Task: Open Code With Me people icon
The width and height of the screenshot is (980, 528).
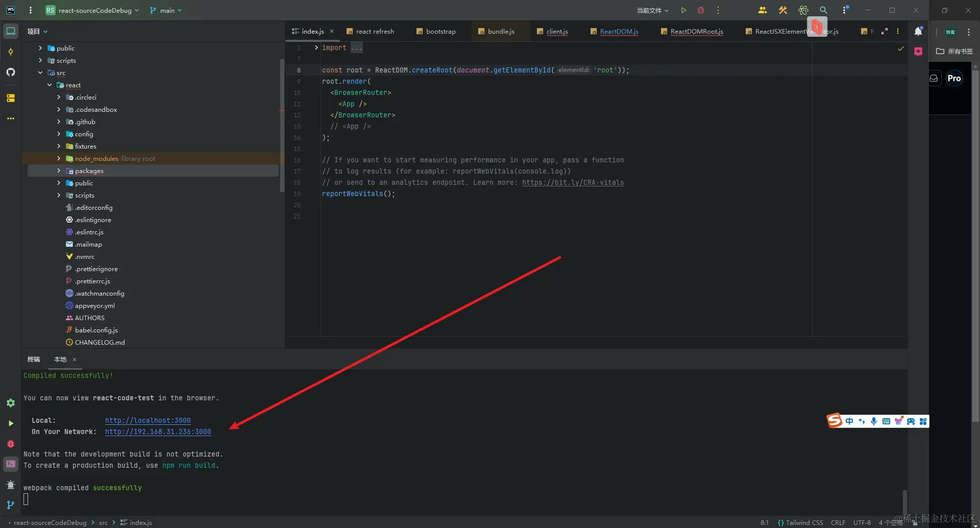Action: [x=763, y=10]
